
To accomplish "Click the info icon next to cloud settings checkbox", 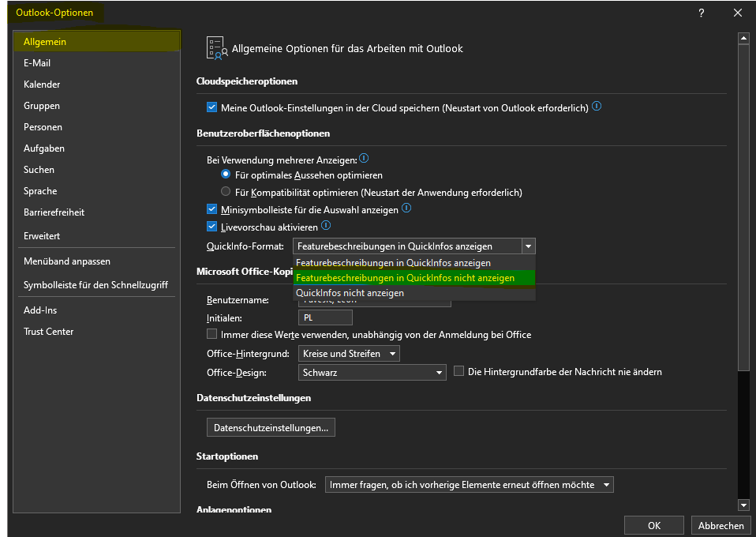I will coord(597,106).
